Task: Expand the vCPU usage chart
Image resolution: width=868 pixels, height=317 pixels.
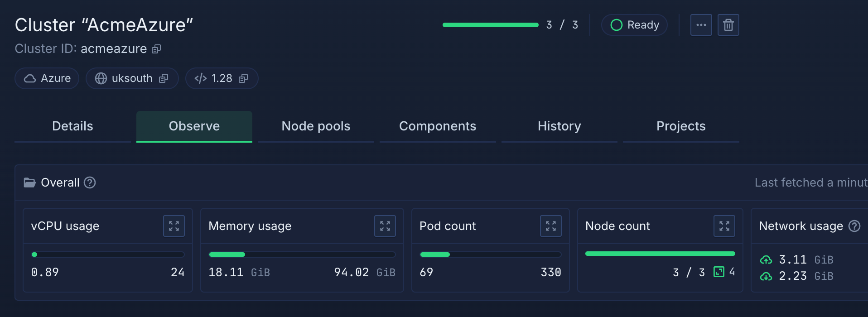Action: 174,226
